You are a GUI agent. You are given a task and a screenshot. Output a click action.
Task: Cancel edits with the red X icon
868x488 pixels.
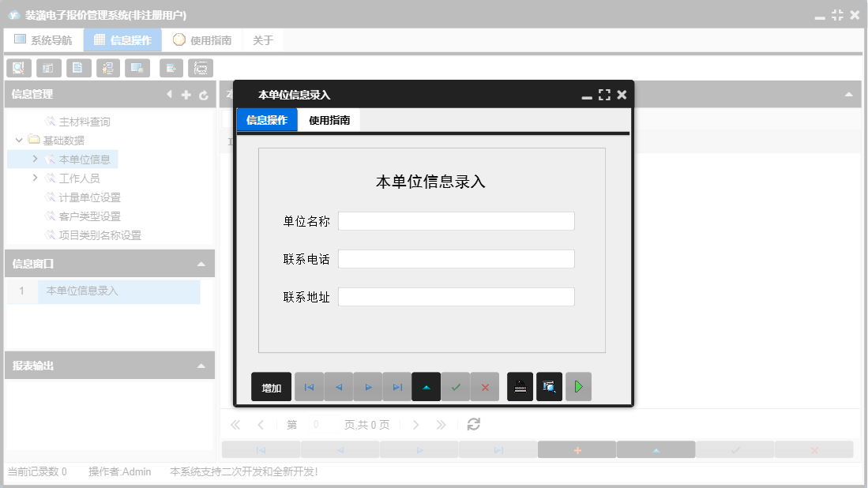(x=485, y=386)
